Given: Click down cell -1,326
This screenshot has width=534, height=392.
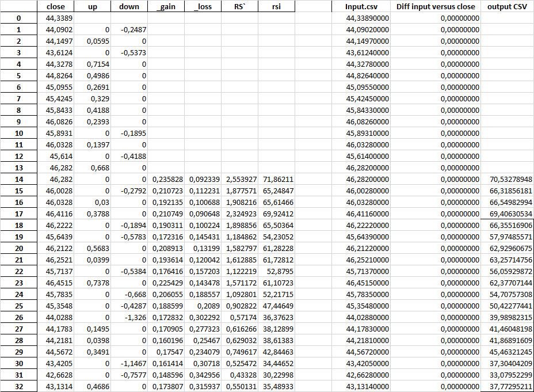Looking at the screenshot, I should 129,317.
